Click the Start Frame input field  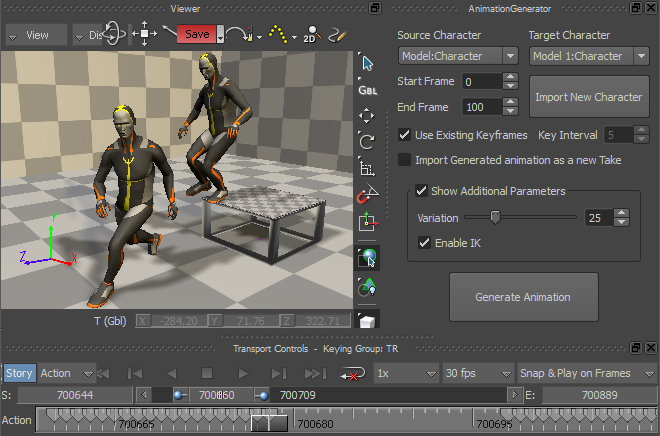click(x=482, y=81)
